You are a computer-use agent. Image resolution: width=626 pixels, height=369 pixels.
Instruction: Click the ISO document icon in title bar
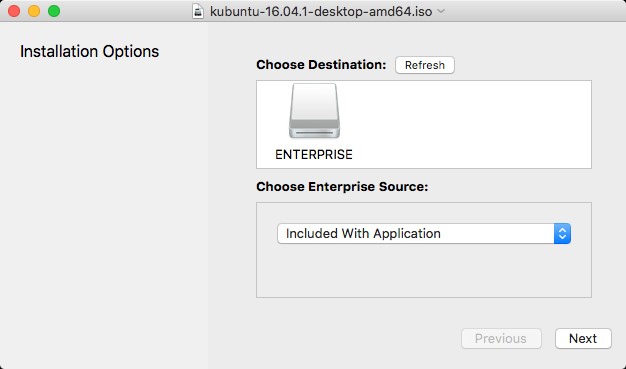(198, 11)
